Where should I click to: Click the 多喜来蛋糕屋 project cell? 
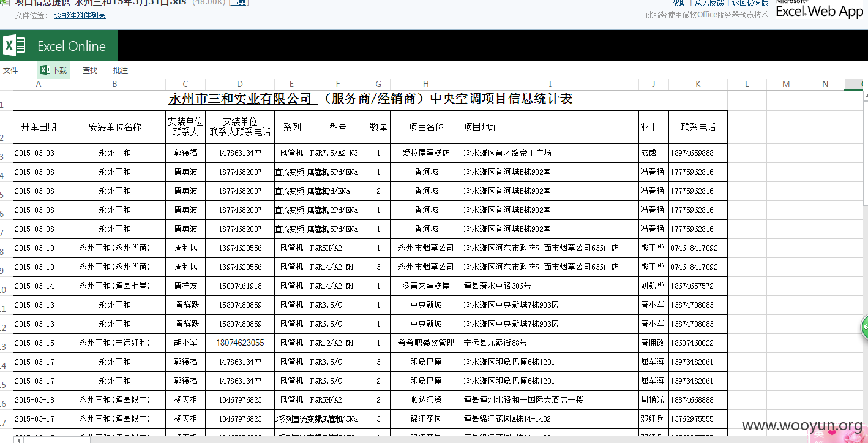coord(426,286)
